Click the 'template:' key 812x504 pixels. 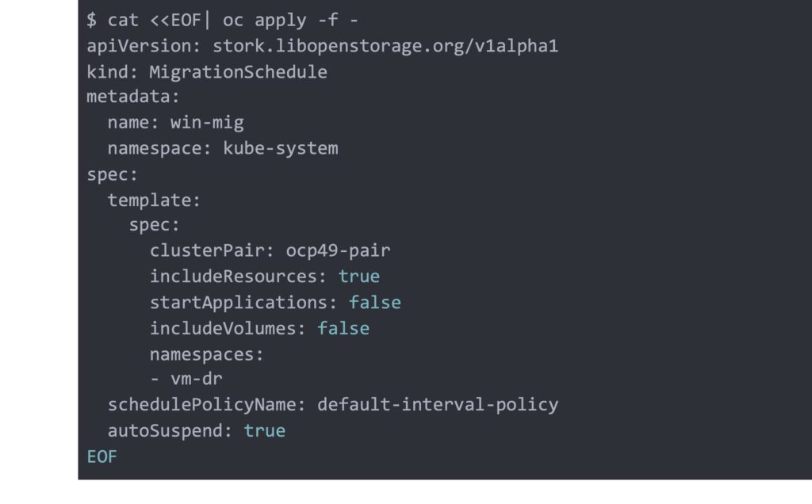pos(155,200)
